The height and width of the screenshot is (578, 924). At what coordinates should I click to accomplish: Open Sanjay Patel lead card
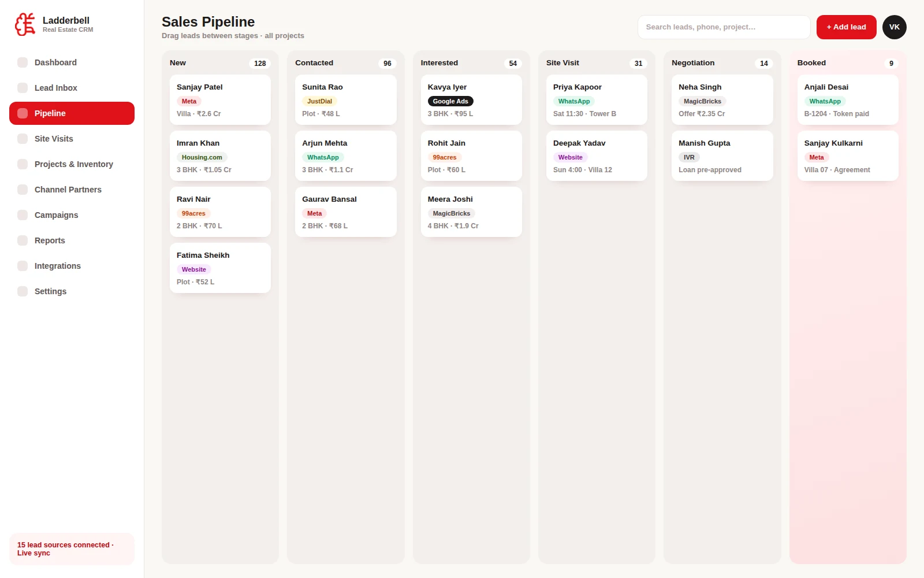tap(220, 99)
